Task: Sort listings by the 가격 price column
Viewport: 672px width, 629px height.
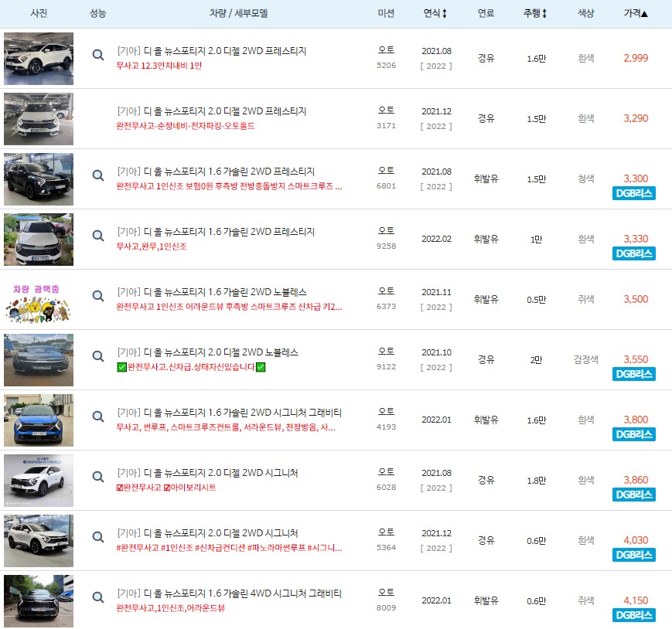Action: pos(636,13)
